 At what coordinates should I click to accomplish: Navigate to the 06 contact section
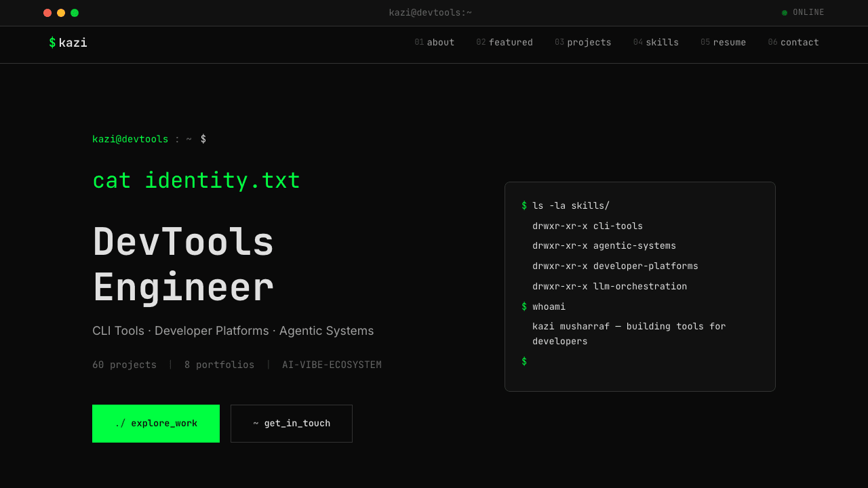(793, 42)
